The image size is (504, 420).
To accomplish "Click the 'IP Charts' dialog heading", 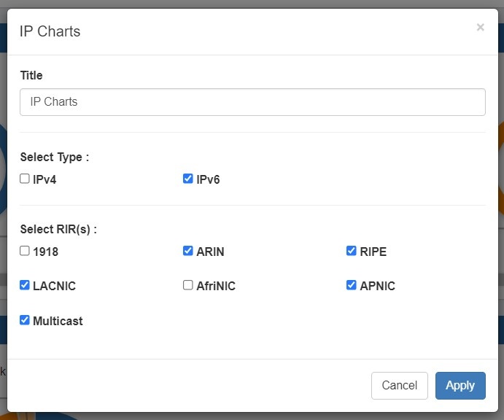I will (x=50, y=31).
